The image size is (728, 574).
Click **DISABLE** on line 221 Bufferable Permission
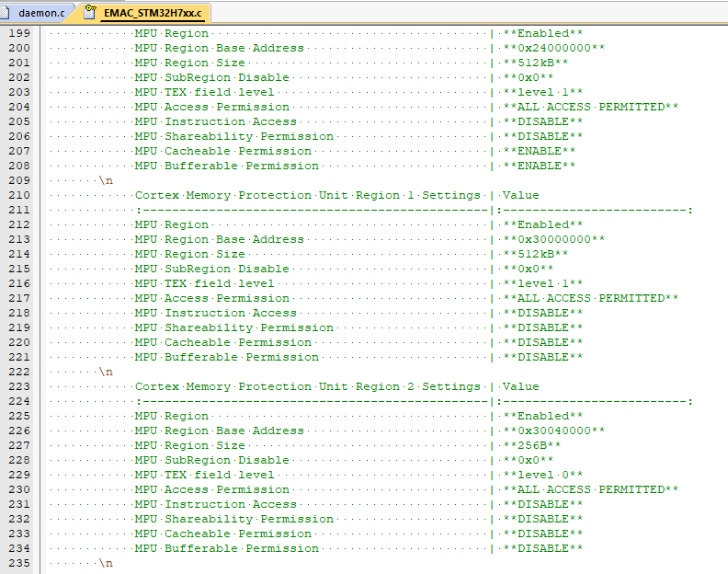(542, 358)
